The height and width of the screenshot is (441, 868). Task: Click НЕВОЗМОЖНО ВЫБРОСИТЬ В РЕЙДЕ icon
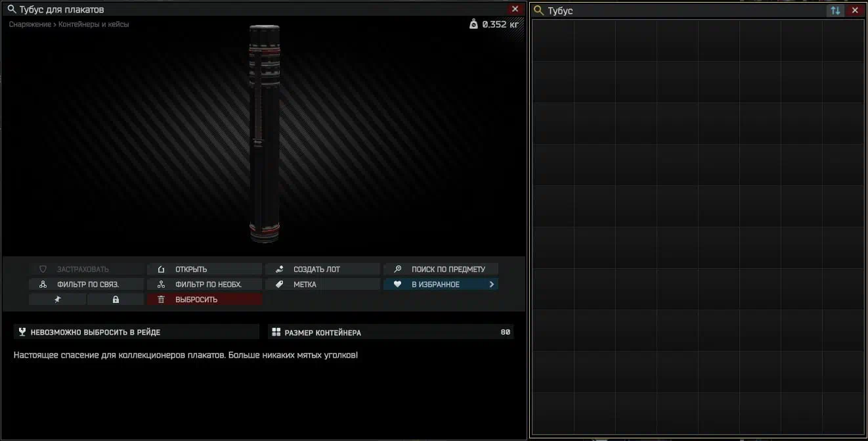(x=22, y=333)
